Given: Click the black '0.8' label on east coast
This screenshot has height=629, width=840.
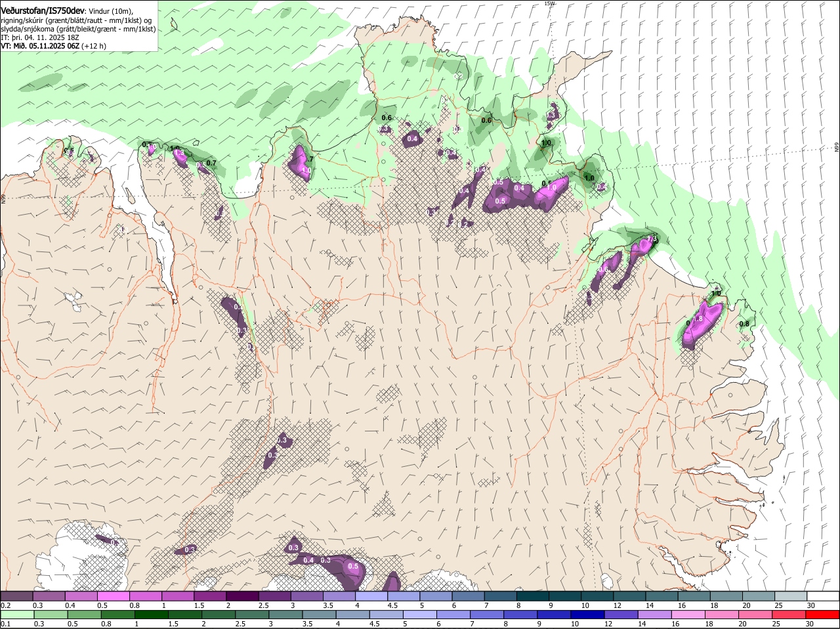Looking at the screenshot, I should [x=744, y=324].
